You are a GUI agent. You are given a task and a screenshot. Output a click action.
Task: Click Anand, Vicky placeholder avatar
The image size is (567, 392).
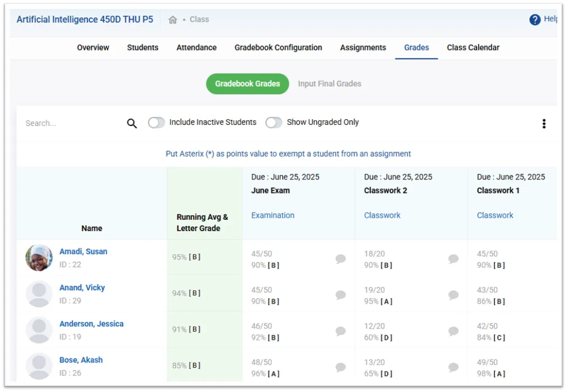tap(39, 294)
